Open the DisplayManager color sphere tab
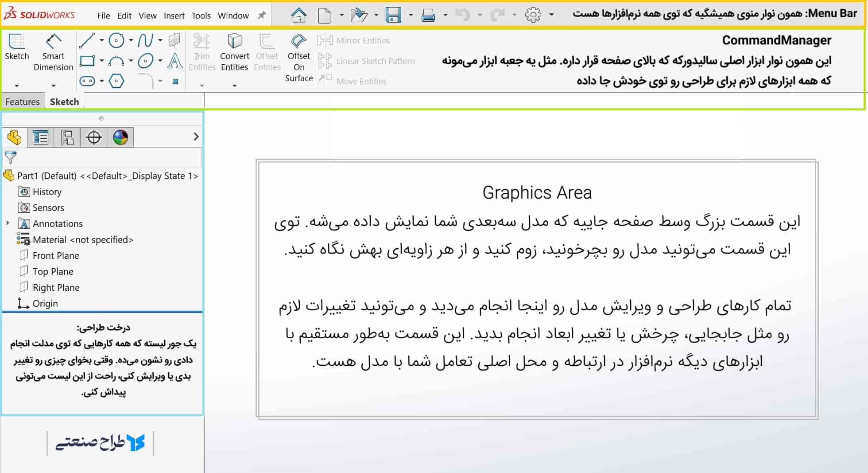868x473 pixels. click(120, 137)
